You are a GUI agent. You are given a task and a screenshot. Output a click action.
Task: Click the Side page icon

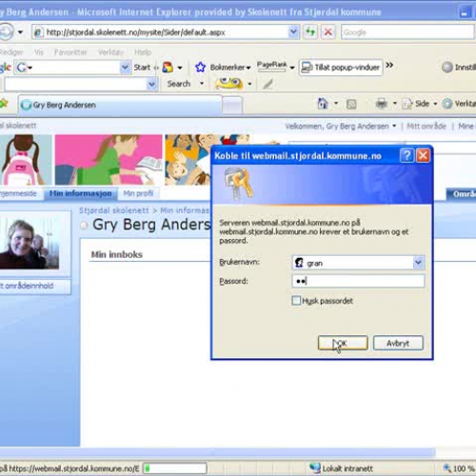tap(407, 104)
